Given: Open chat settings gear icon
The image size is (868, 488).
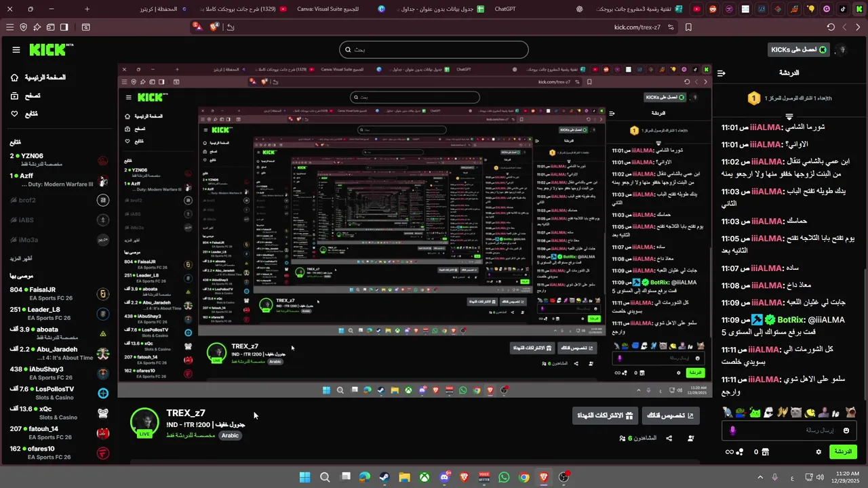Looking at the screenshot, I should point(818,451).
